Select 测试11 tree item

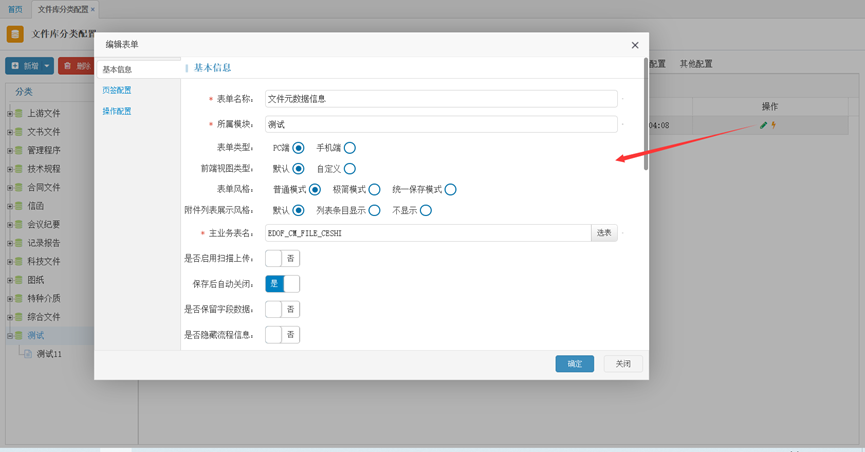(49, 354)
